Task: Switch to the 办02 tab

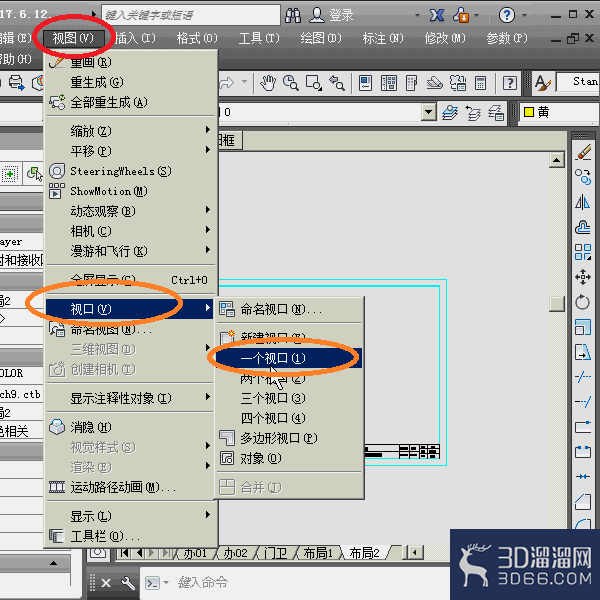Action: (x=235, y=553)
